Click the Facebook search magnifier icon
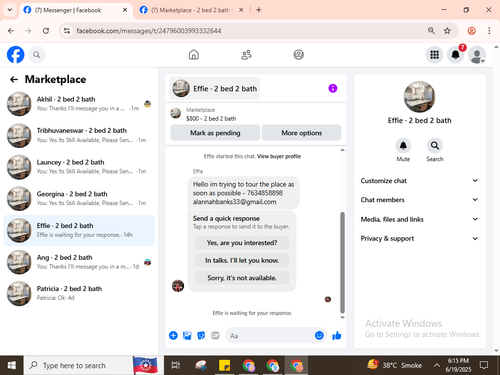Screen dimensions: 500x375 click(x=37, y=55)
